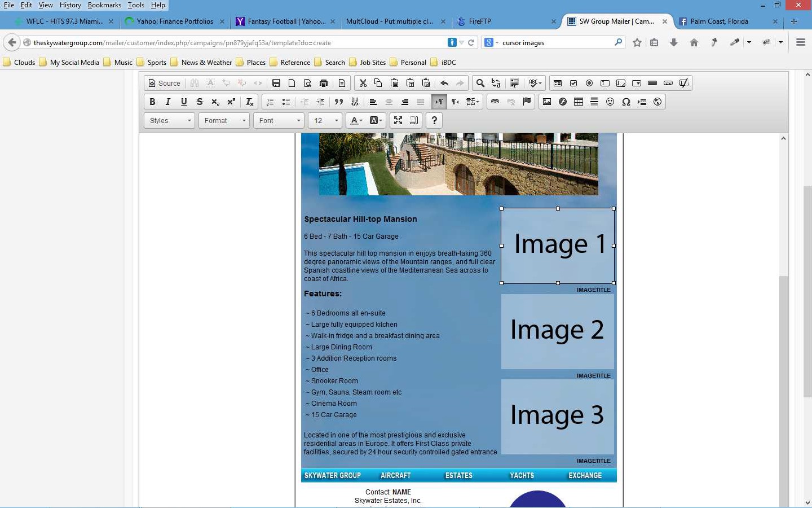Insert a table using the Table icon

click(579, 102)
